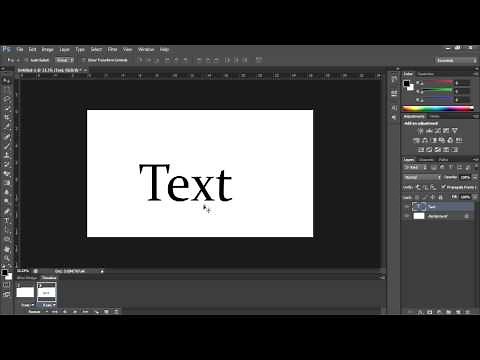Screen dimensions: 480x360
Task: Select the Eyedropper tool
Action: 6,127
